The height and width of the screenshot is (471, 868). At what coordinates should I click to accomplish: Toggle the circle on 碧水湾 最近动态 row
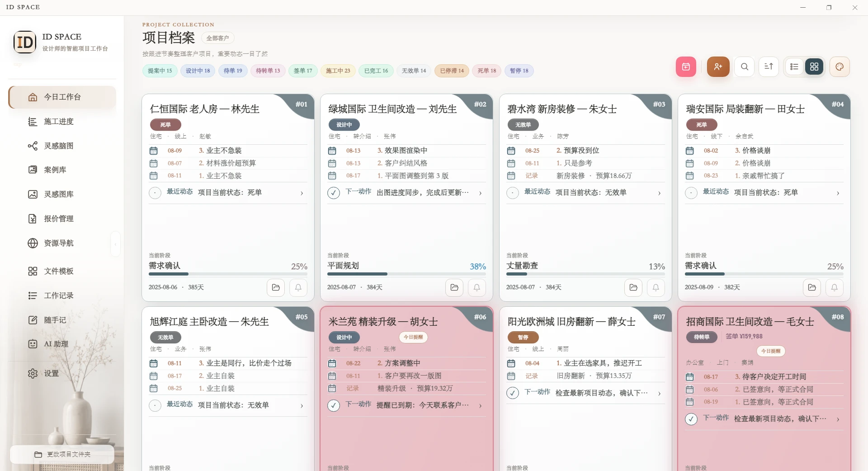click(513, 193)
